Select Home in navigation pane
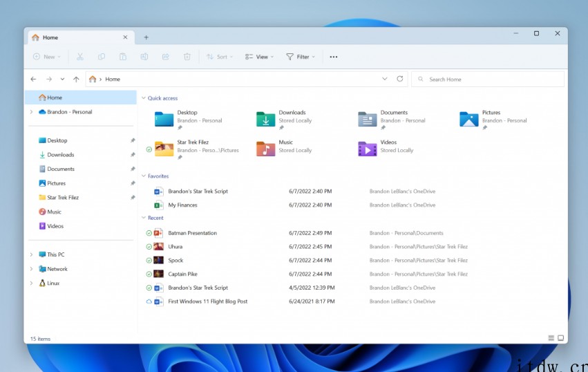 point(81,97)
